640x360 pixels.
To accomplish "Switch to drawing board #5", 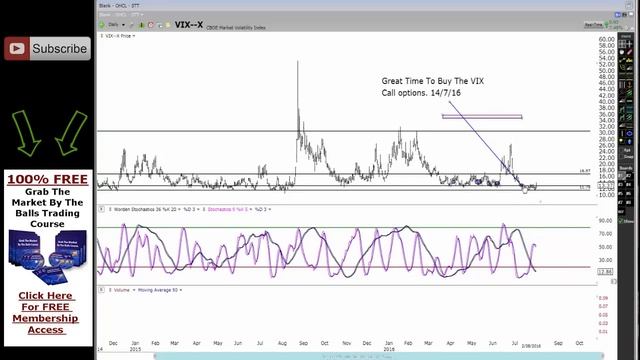I will 620,193.
